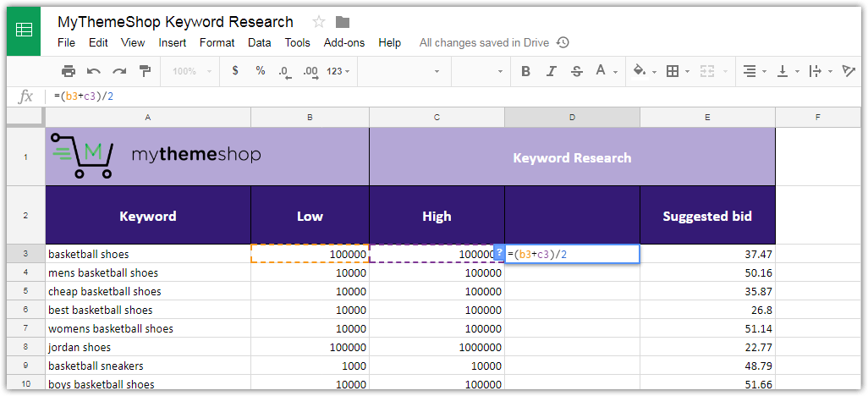
Task: Open the Tools menu
Action: [x=297, y=42]
